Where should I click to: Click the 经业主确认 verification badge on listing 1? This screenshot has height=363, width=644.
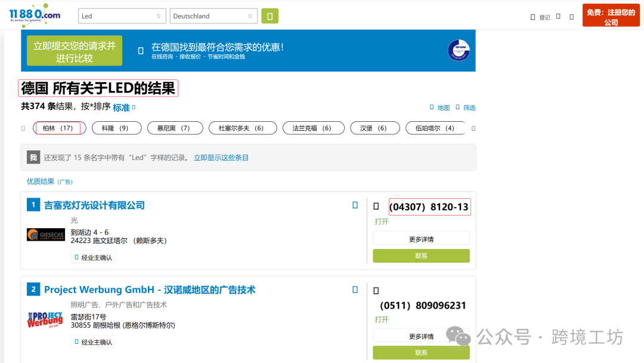click(x=94, y=258)
